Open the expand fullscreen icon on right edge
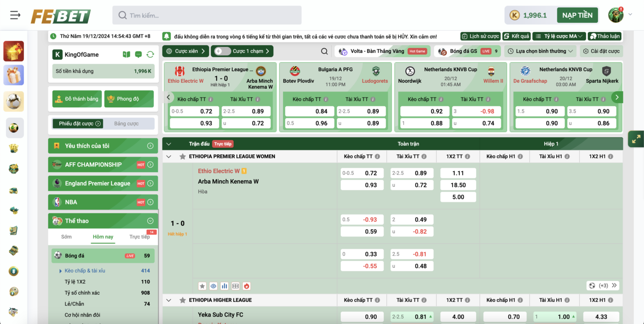 click(x=636, y=139)
